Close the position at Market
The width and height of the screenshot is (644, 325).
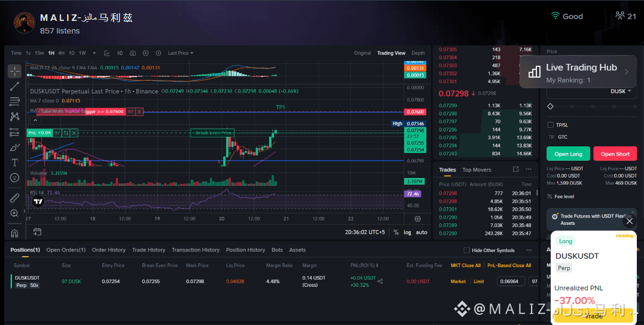458,281
